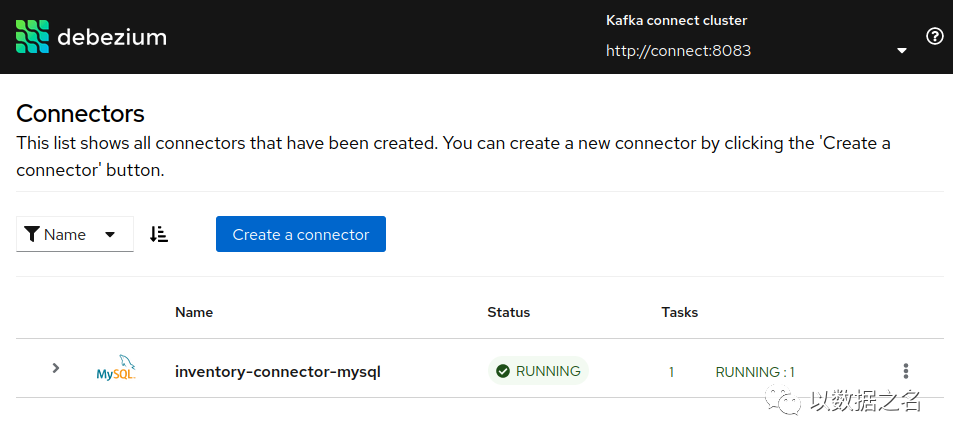Expand the inventory-connector-mysql row chevron
The image size is (953, 442).
tap(56, 368)
